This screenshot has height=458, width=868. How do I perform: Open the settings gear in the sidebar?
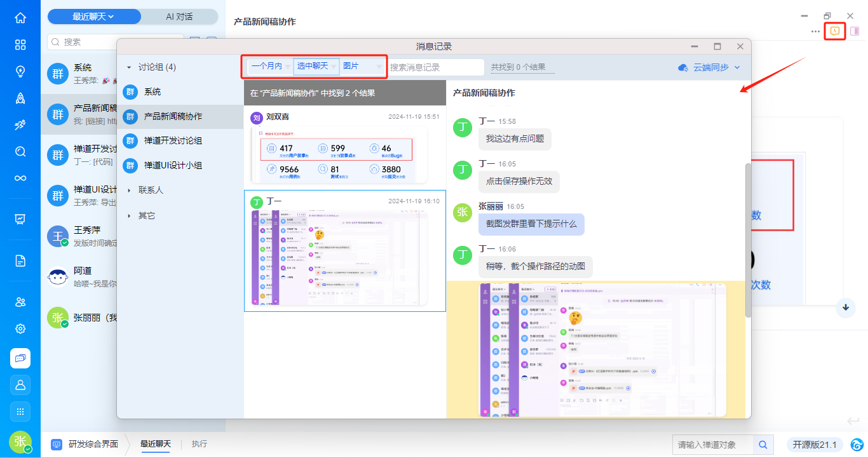(20, 328)
